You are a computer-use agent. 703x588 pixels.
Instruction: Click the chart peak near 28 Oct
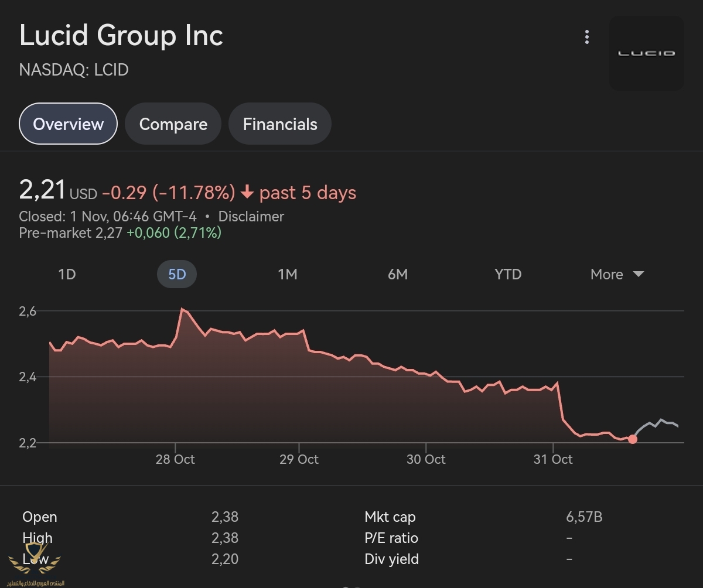pos(182,309)
